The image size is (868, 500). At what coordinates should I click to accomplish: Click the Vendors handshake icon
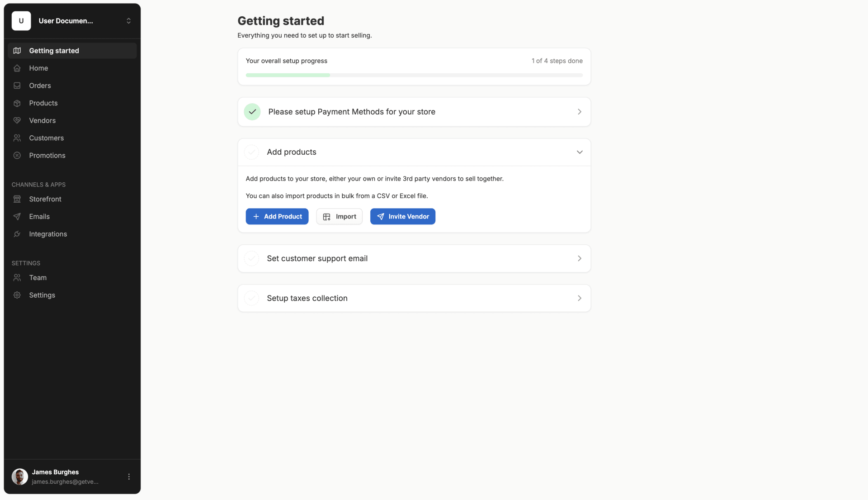pyautogui.click(x=17, y=120)
